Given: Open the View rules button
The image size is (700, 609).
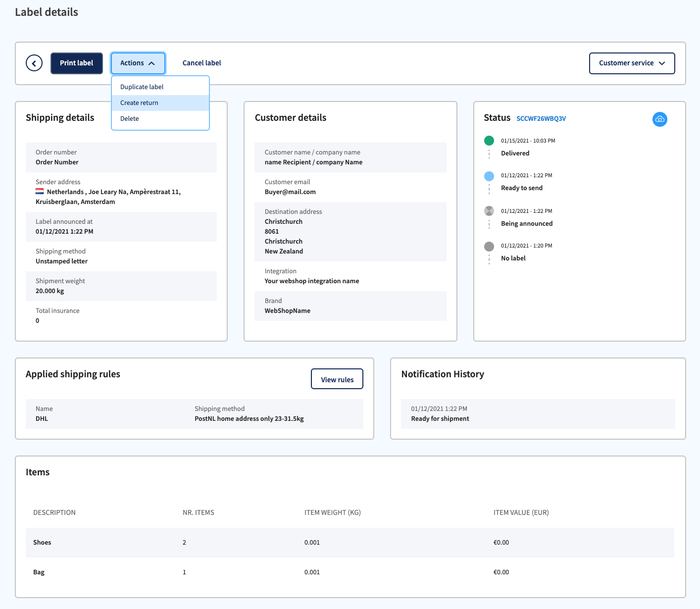Looking at the screenshot, I should [x=337, y=379].
